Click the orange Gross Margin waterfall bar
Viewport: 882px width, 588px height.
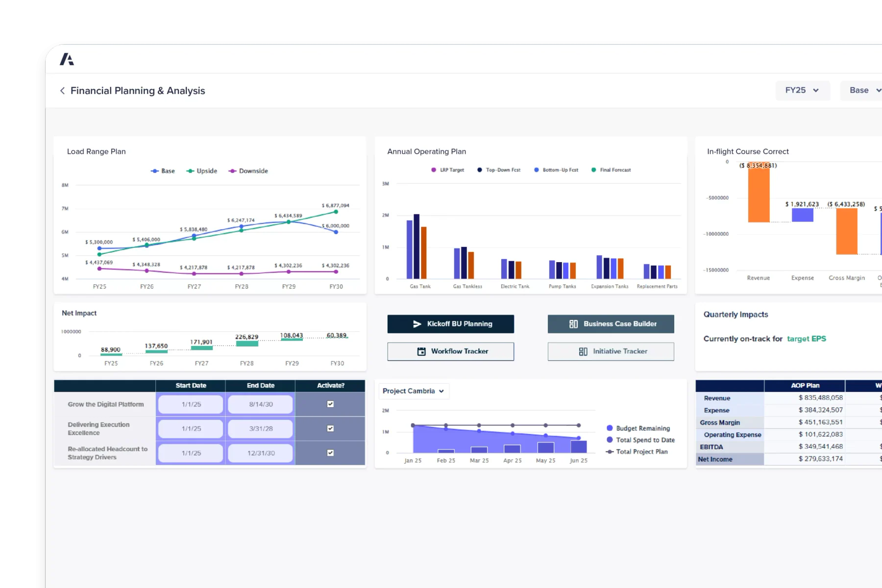(x=847, y=231)
